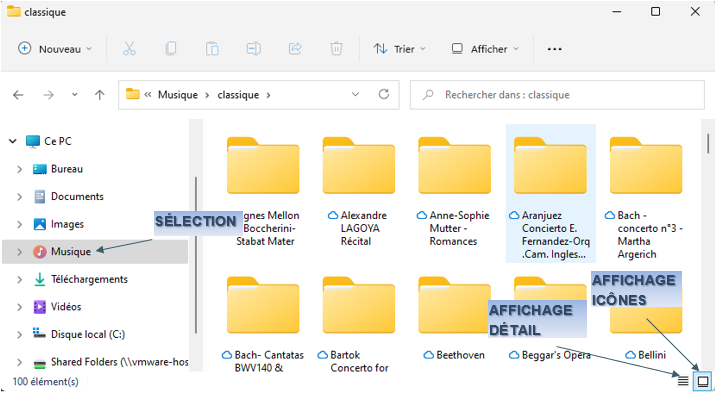Click classique breadcrumb in address bar

click(x=238, y=95)
